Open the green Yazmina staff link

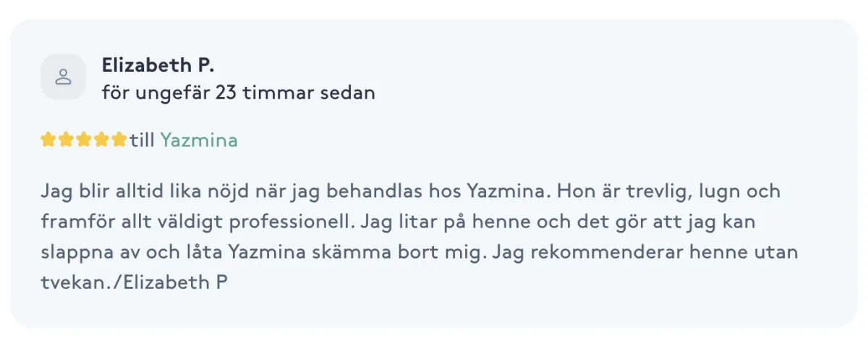point(199,140)
